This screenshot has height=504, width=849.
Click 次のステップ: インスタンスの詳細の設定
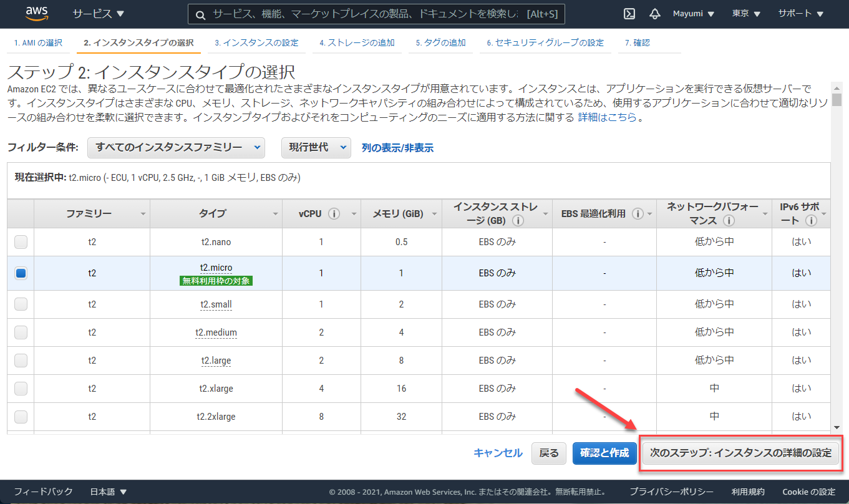[740, 453]
